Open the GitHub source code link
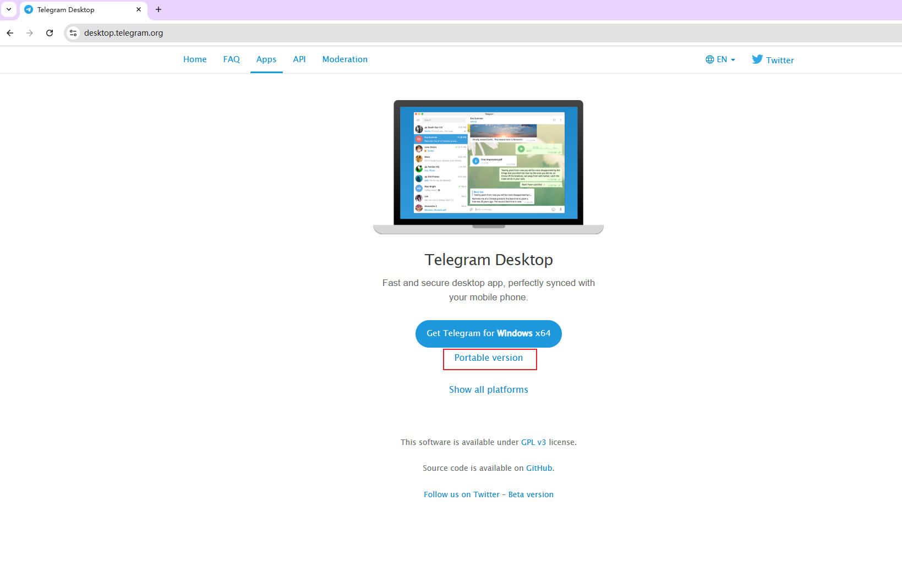Image resolution: width=902 pixels, height=588 pixels. [539, 468]
